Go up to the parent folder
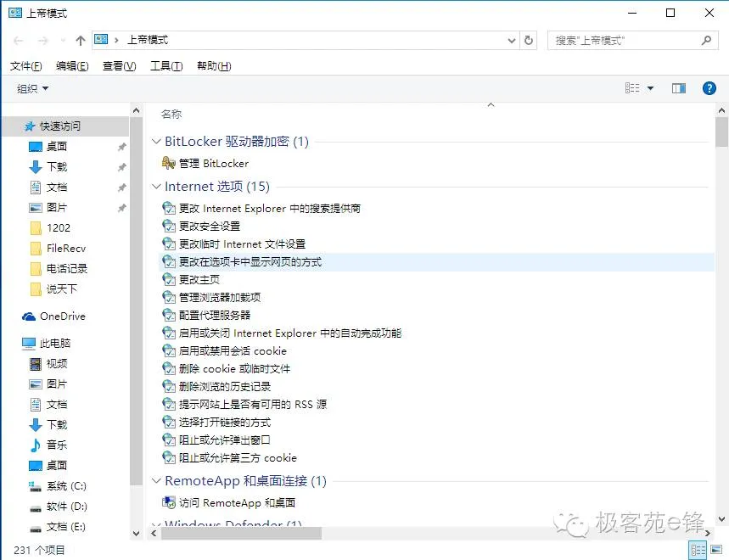This screenshot has width=729, height=560. (80, 39)
